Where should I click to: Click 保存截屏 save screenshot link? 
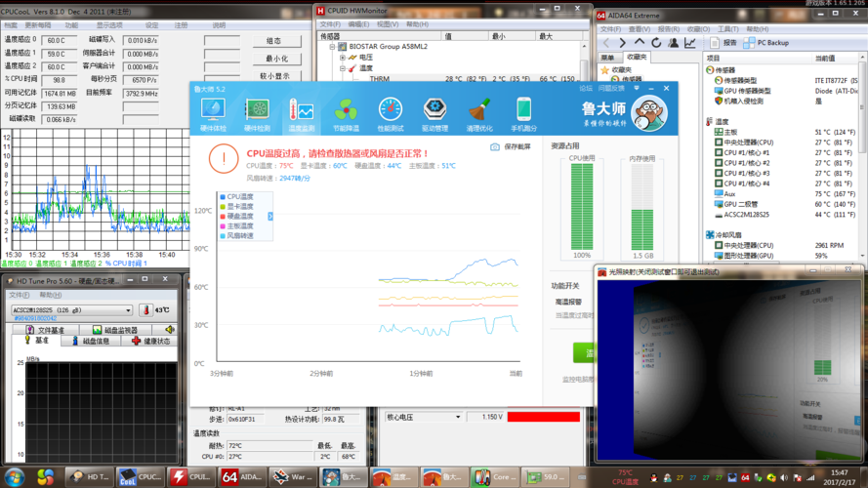tap(511, 146)
